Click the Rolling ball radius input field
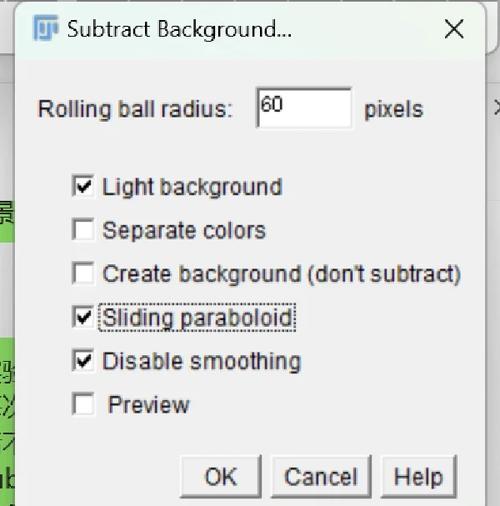500x506 pixels. coord(304,108)
